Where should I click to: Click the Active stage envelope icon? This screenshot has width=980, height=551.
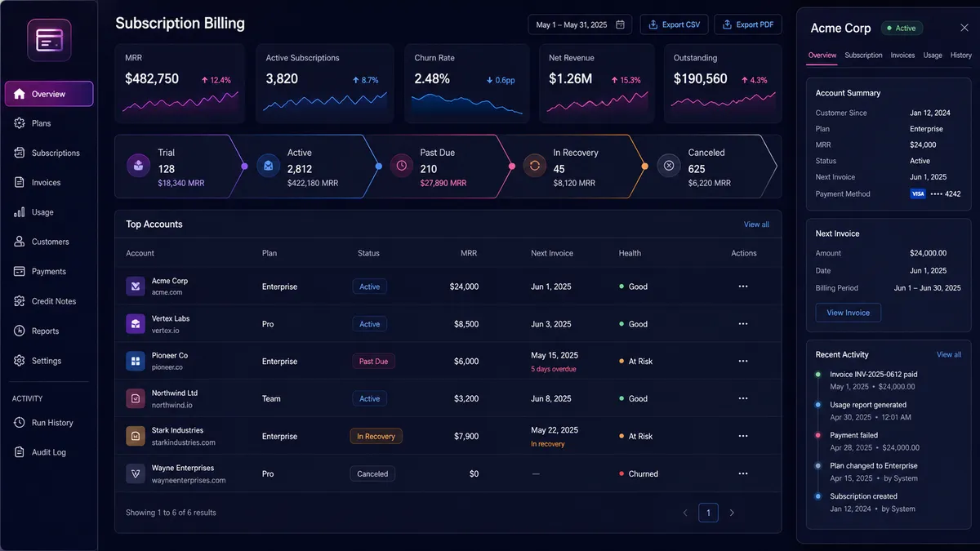coord(268,166)
